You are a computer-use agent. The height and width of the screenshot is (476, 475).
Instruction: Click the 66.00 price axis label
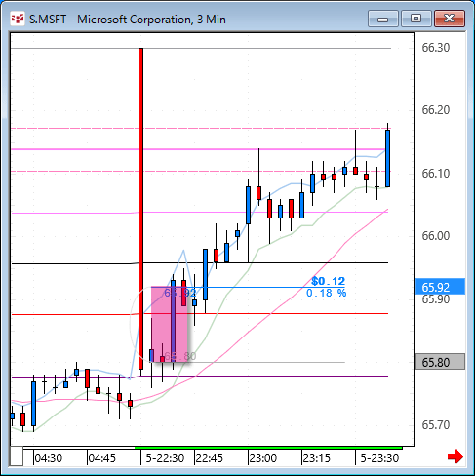[x=436, y=236]
